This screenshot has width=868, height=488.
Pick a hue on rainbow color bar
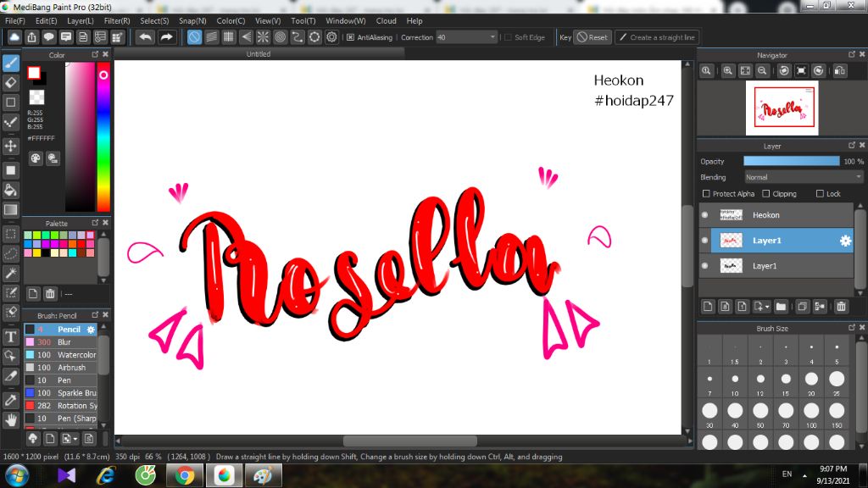tap(103, 136)
